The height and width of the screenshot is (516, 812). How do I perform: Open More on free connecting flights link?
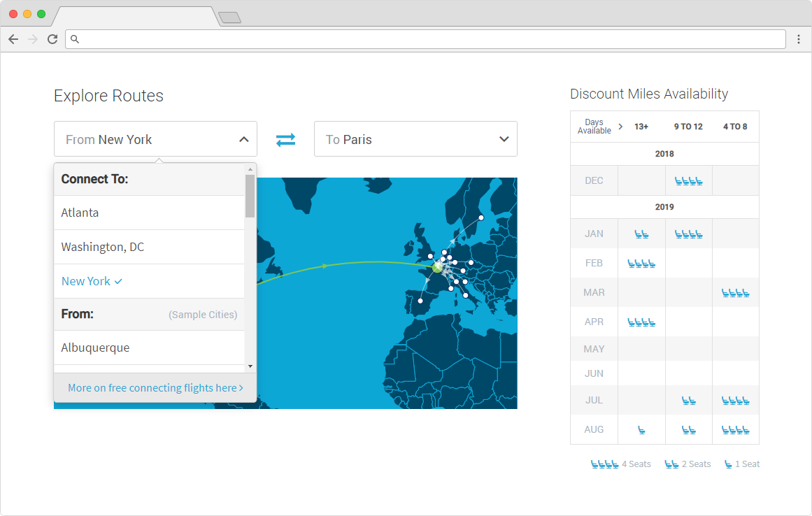coord(155,387)
